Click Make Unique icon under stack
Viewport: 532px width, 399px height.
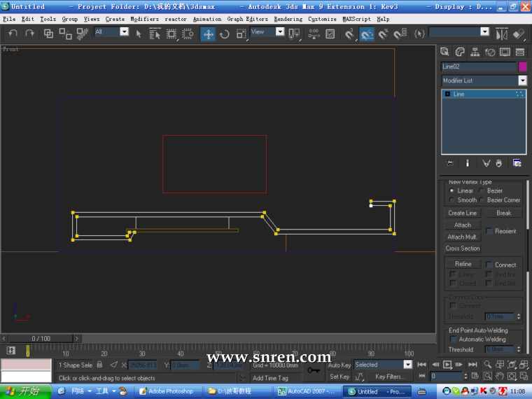(486, 163)
